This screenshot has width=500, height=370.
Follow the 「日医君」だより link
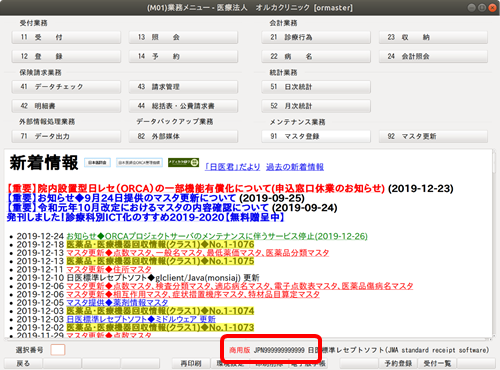(232, 167)
